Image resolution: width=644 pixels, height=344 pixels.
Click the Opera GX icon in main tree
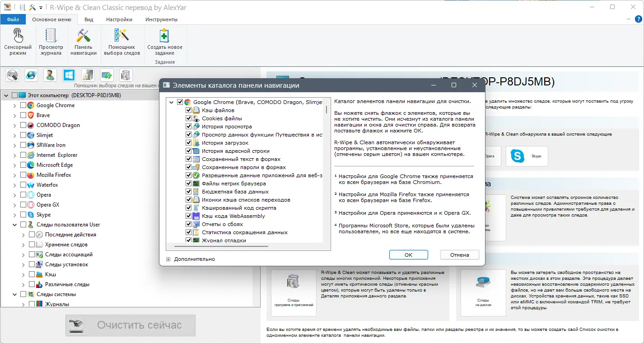tap(31, 205)
